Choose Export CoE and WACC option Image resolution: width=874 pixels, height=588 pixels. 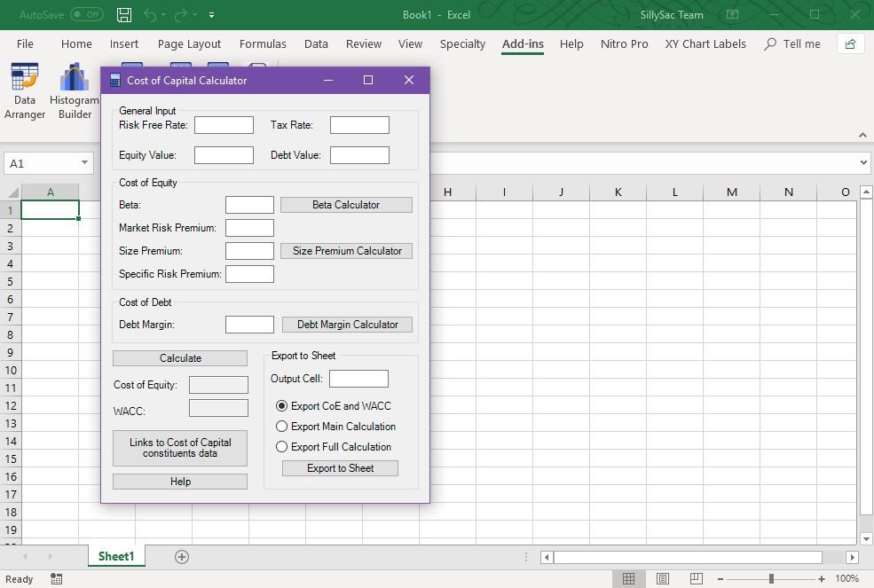pos(282,406)
